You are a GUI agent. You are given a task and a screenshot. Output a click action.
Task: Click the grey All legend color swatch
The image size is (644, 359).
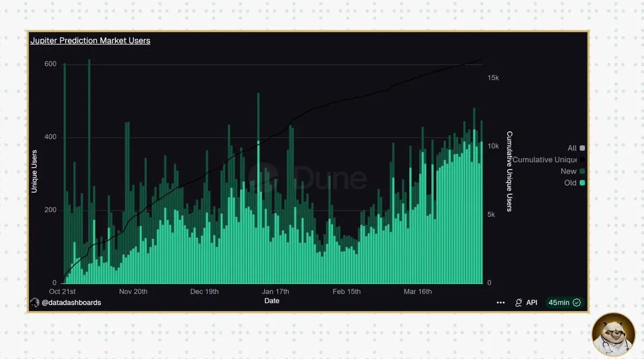point(582,148)
